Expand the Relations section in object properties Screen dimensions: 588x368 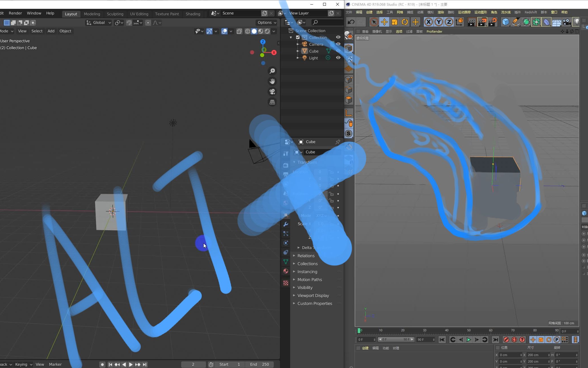pyautogui.click(x=305, y=256)
